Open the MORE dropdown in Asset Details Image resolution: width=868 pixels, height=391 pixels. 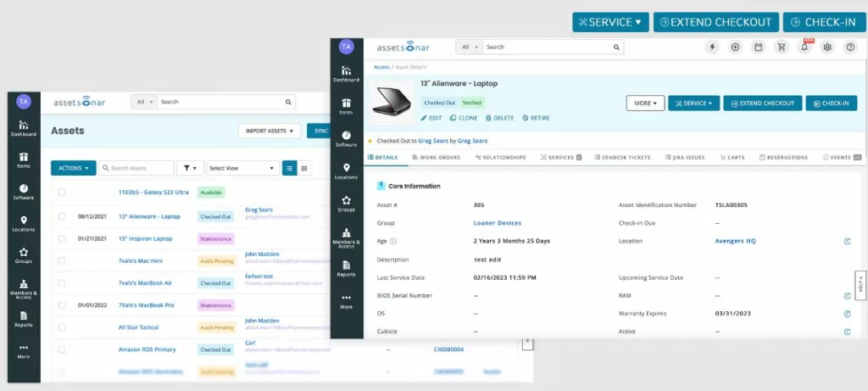[645, 103]
